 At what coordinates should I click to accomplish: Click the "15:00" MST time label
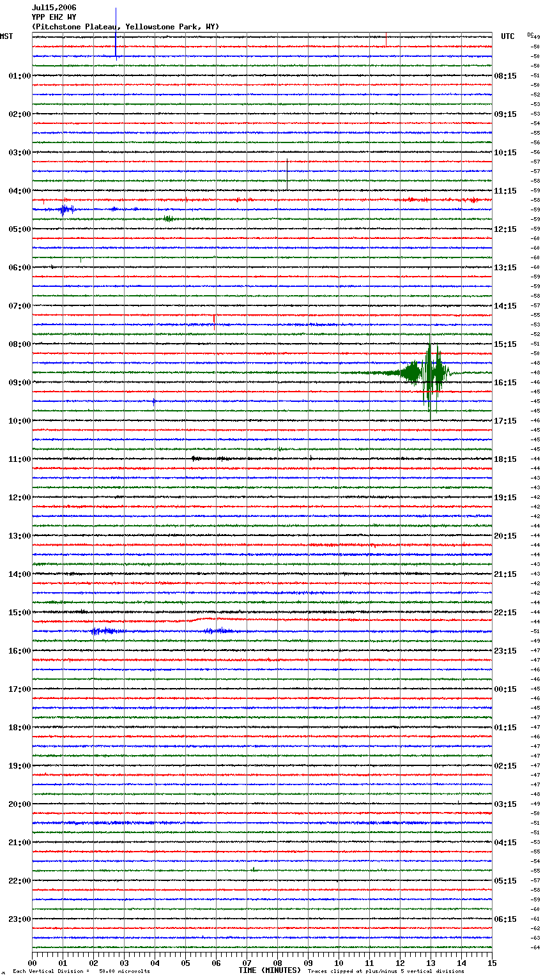click(20, 613)
